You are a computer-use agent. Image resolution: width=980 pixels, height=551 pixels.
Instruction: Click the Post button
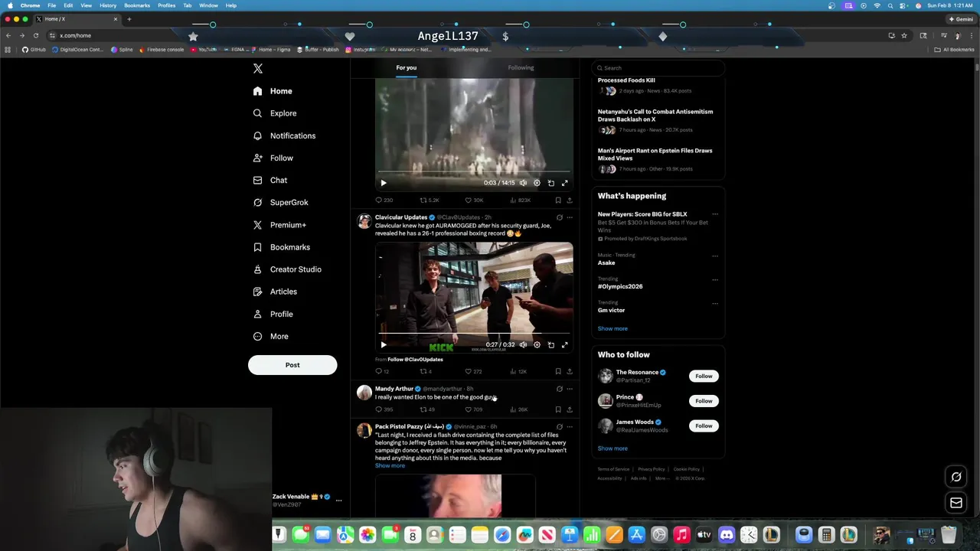(292, 365)
